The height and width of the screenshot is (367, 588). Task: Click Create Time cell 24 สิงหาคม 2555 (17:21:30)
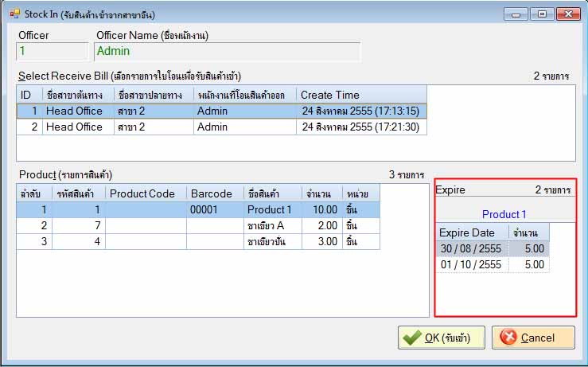click(x=361, y=127)
